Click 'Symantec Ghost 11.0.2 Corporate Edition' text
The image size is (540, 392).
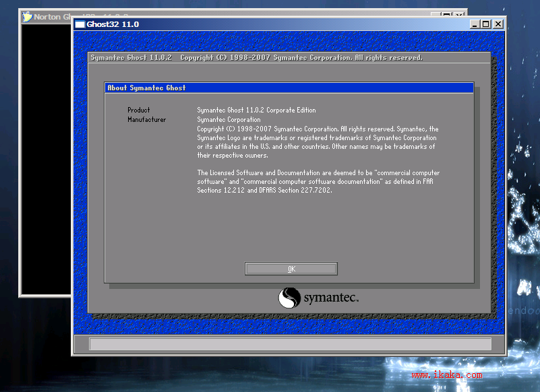256,110
